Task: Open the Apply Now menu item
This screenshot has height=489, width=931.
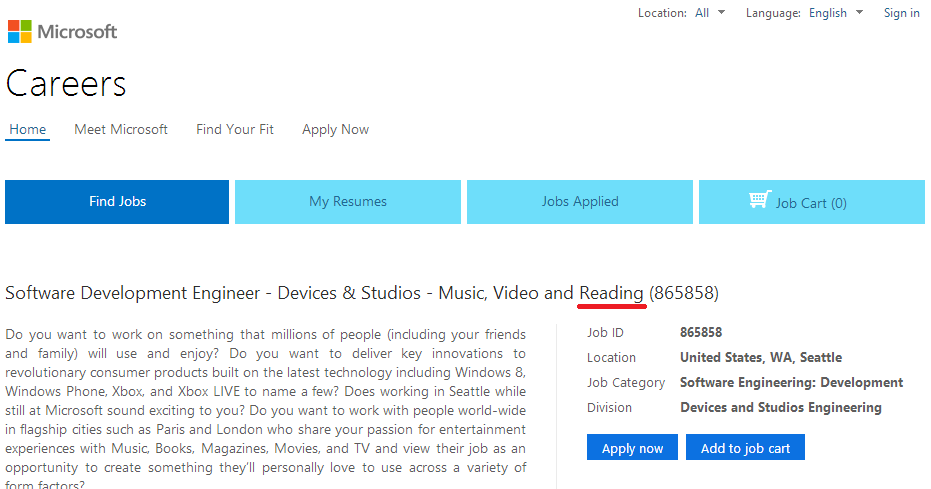Action: 335,129
